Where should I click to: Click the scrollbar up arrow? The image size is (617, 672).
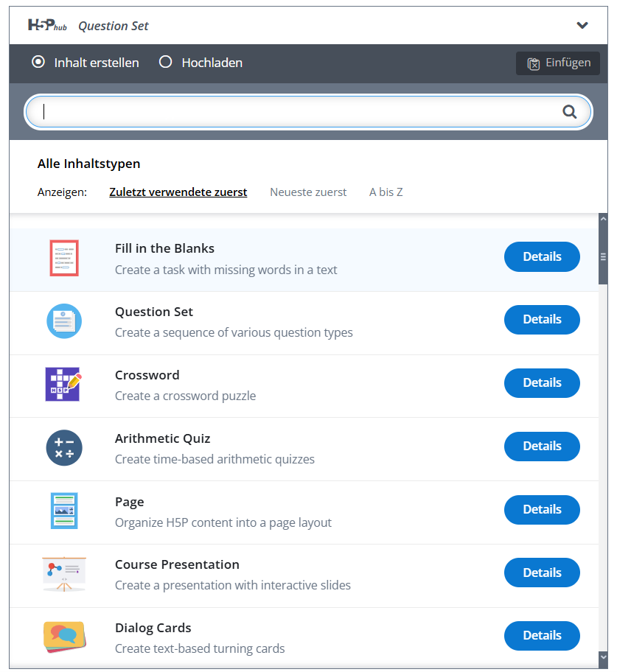tap(603, 219)
